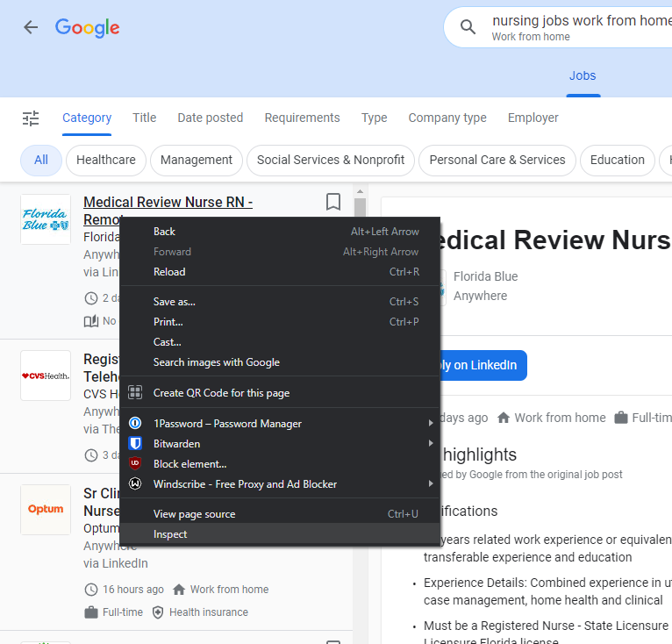Switch to the Jobs tab
The image size is (672, 644).
583,75
